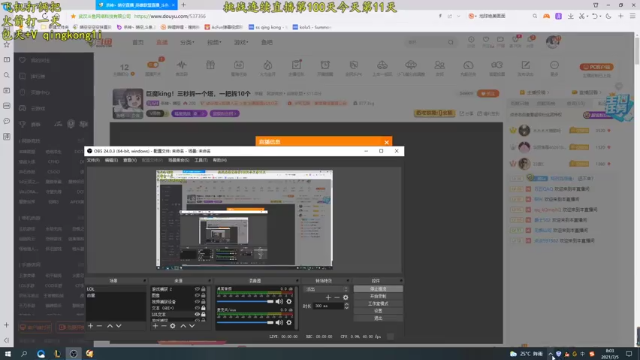Click 开始录制 button in OBS controls

click(378, 296)
